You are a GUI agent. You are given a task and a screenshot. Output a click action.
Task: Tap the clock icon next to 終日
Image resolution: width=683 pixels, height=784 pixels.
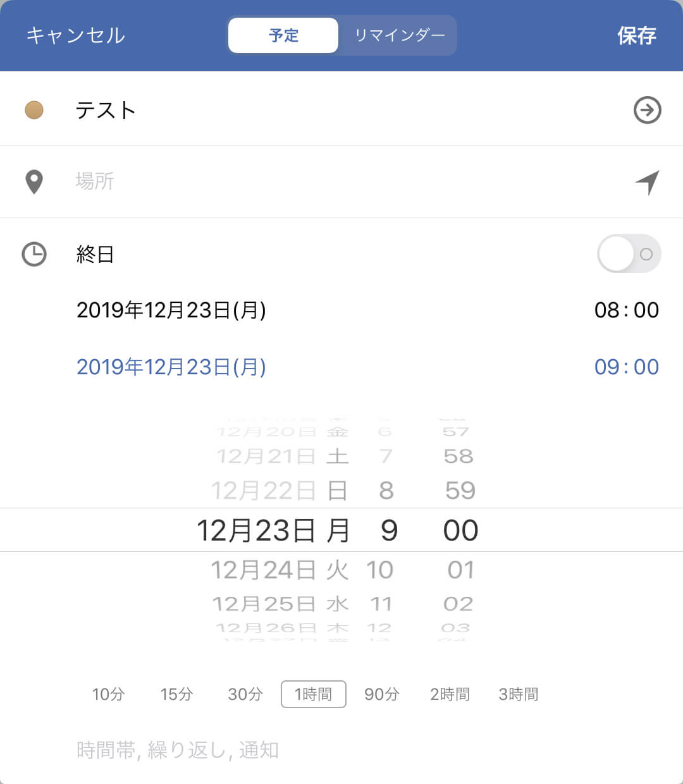click(34, 254)
